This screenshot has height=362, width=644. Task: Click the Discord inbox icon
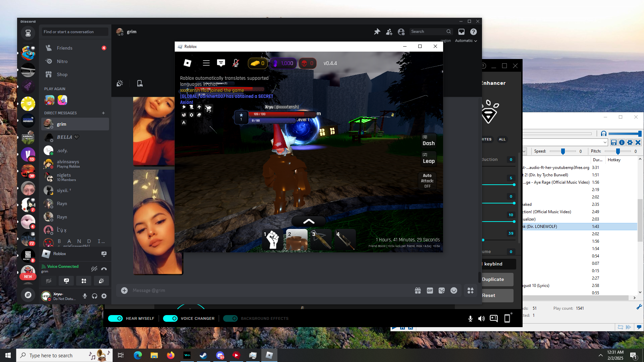462,32
